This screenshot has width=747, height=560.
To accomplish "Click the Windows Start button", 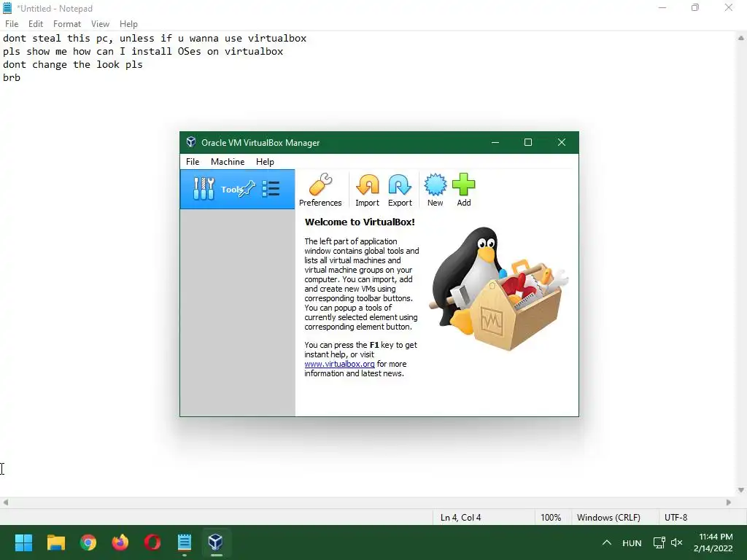I will click(x=23, y=542).
